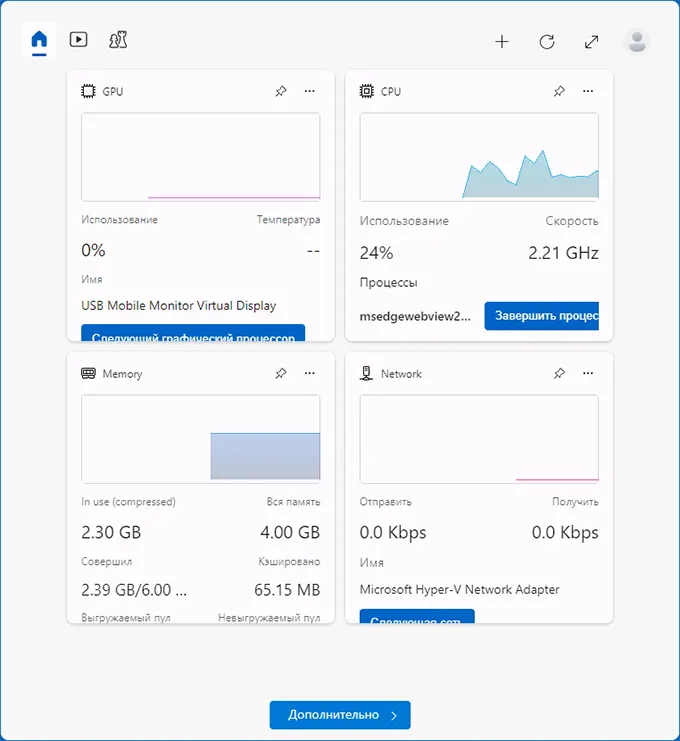This screenshot has width=680, height=741.
Task: Open Memory widget more options menu
Action: pos(310,373)
